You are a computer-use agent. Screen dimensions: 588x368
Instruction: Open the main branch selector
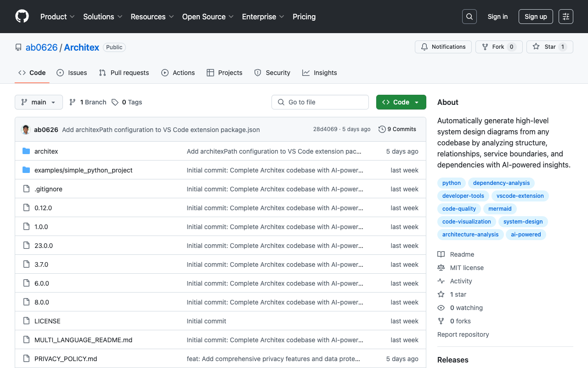[39, 102]
